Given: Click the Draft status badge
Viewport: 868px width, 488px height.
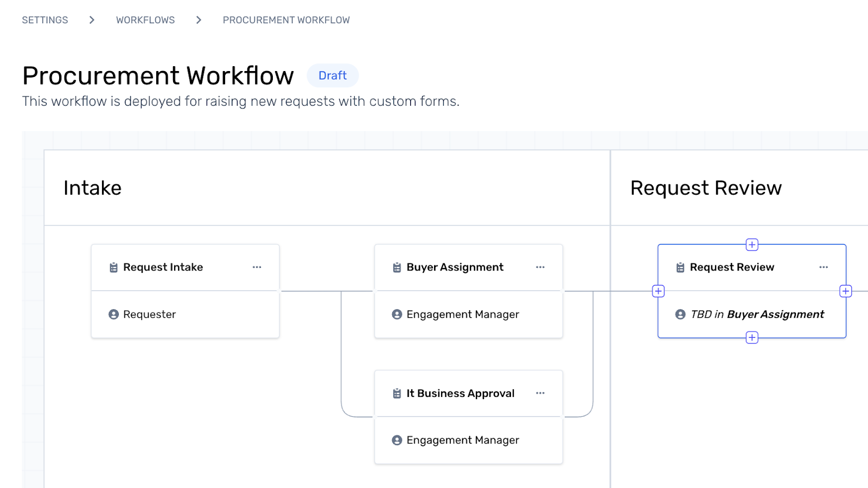Looking at the screenshot, I should point(333,75).
